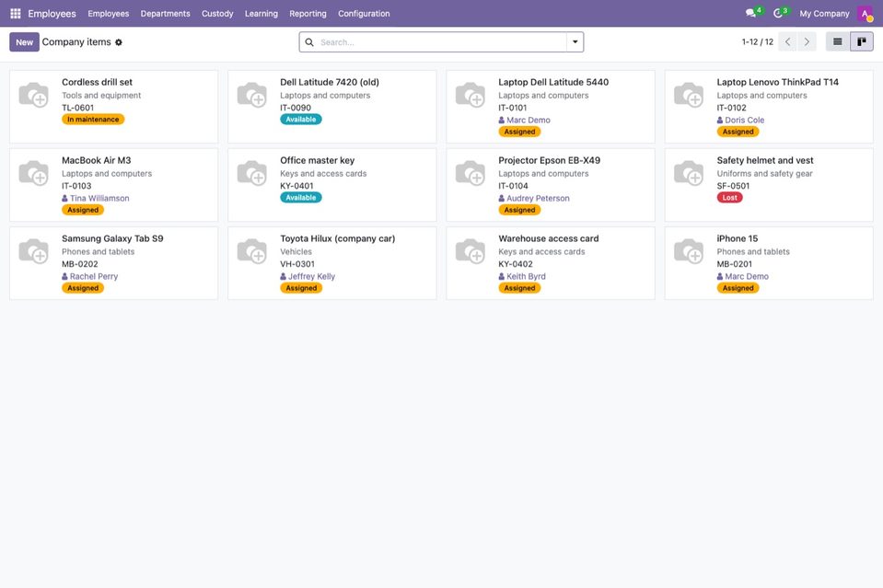
Task: Click the 1-12 / 12 pager counter
Action: click(x=758, y=42)
